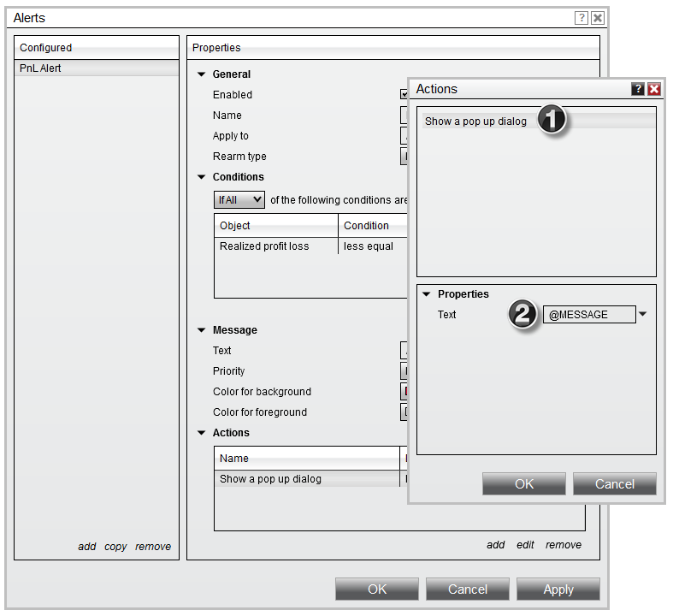The image size is (673, 616).
Task: Collapse the Message section arrow
Action: click(x=203, y=330)
